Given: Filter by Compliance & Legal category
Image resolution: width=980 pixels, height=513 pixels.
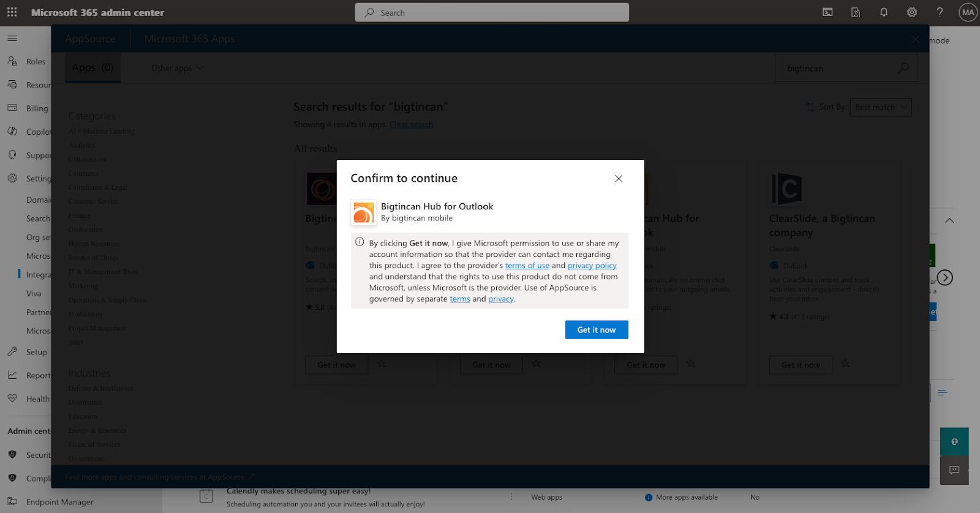Looking at the screenshot, I should click(98, 187).
